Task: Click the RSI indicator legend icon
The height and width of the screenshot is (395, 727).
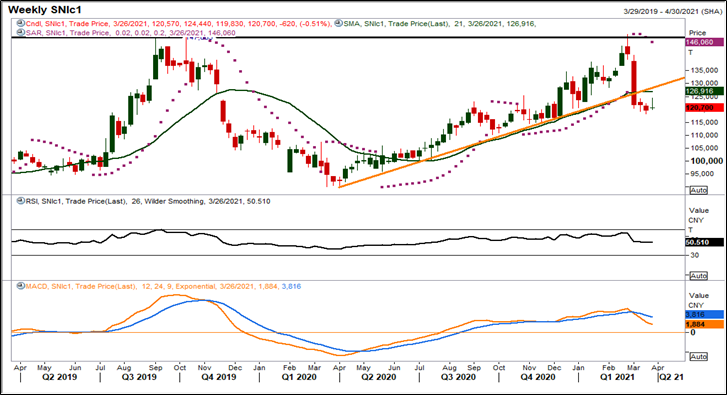Action: 20,201
